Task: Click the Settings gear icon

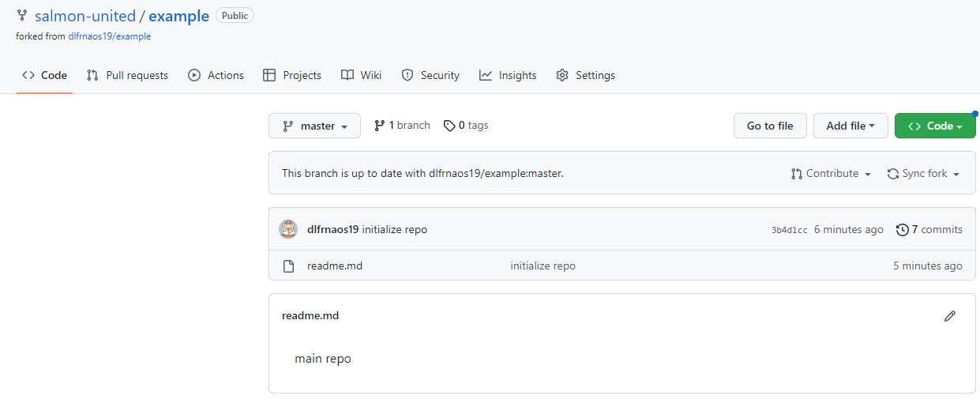Action: click(562, 75)
